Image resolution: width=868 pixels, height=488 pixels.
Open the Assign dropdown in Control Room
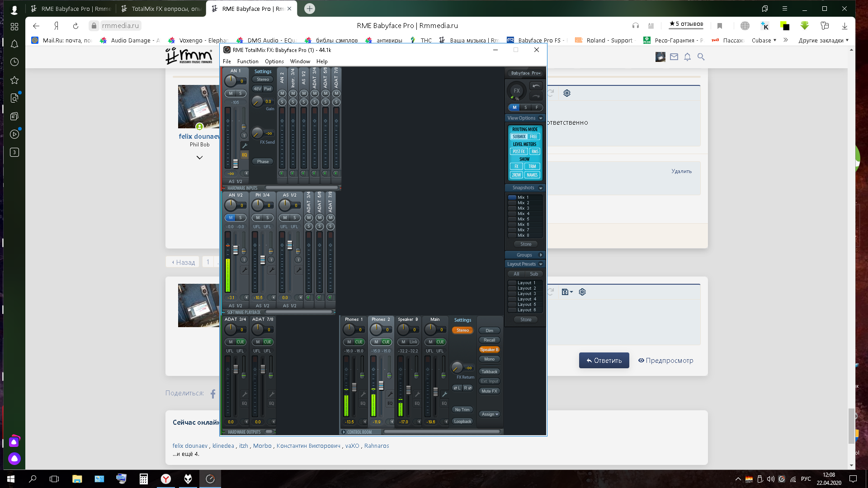coord(490,414)
